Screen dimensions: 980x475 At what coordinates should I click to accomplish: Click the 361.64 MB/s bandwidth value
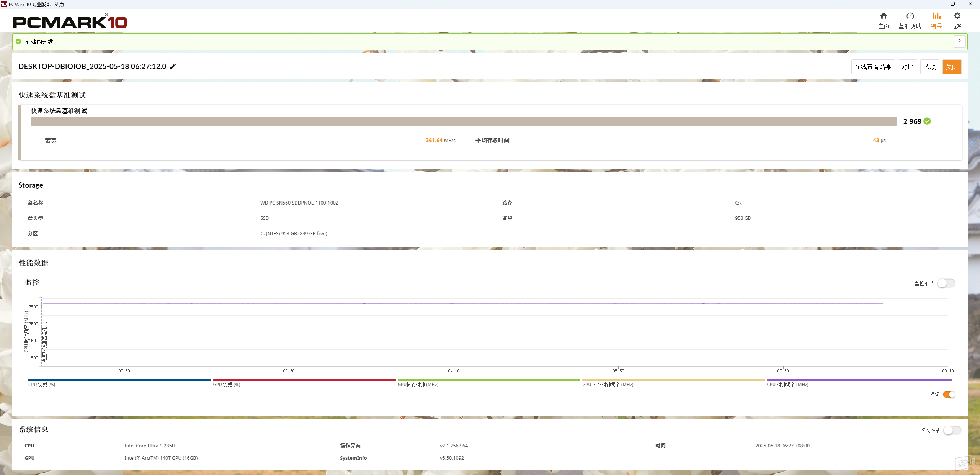[x=441, y=140]
